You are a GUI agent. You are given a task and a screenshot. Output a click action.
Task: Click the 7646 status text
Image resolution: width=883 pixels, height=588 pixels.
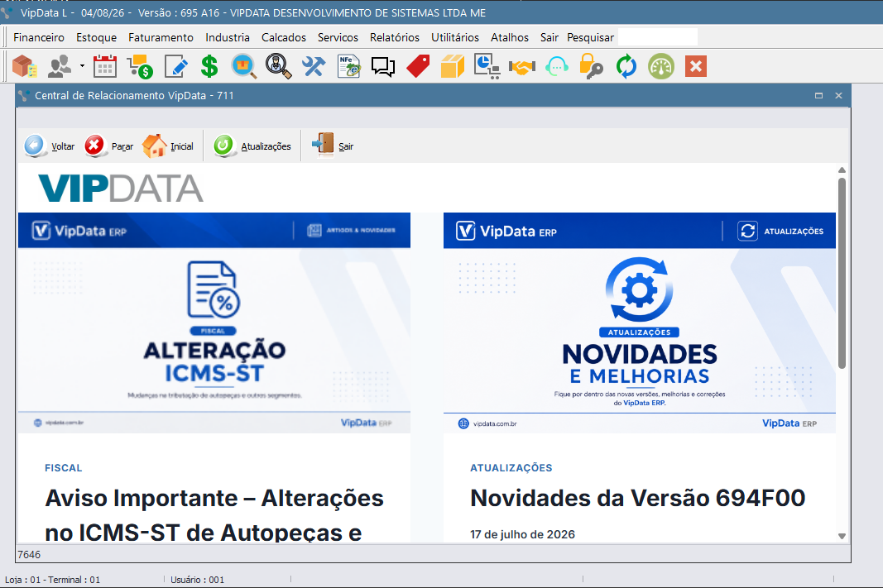29,555
